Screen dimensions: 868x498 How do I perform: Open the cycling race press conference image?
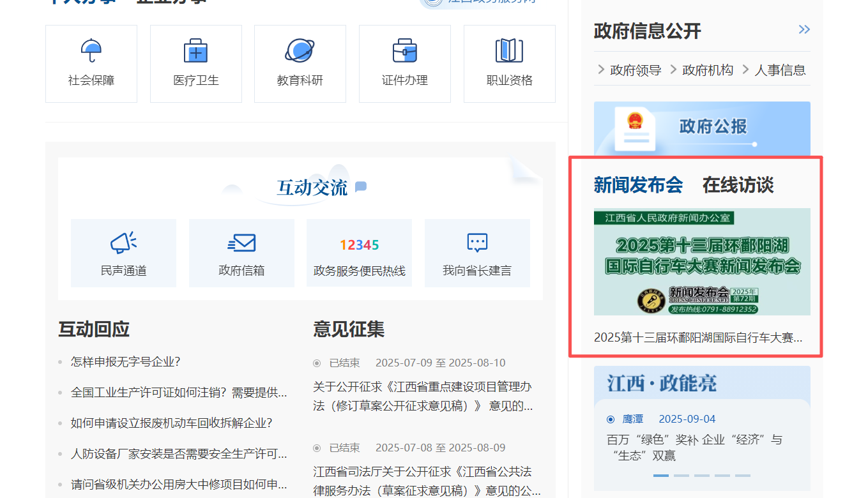pos(702,262)
